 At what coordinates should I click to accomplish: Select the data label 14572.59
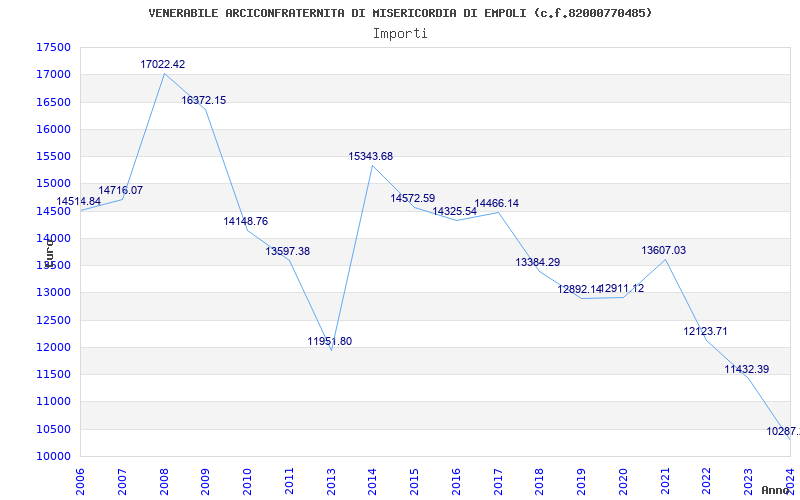pyautogui.click(x=413, y=198)
